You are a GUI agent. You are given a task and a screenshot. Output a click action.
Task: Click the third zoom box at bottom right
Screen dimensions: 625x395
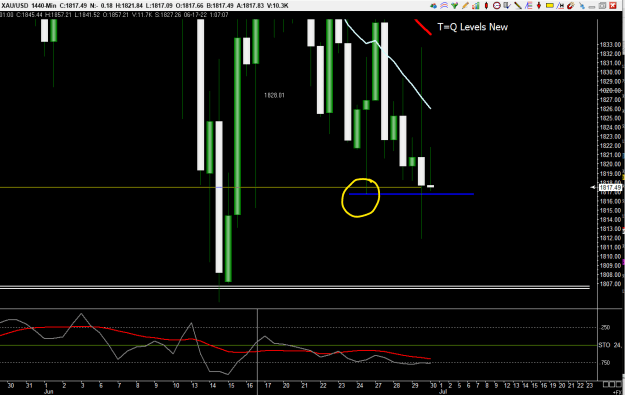click(618, 384)
